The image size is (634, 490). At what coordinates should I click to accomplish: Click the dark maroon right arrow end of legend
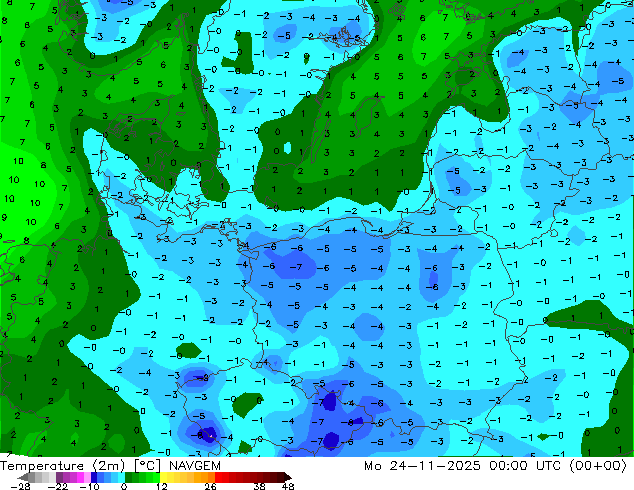(x=288, y=477)
